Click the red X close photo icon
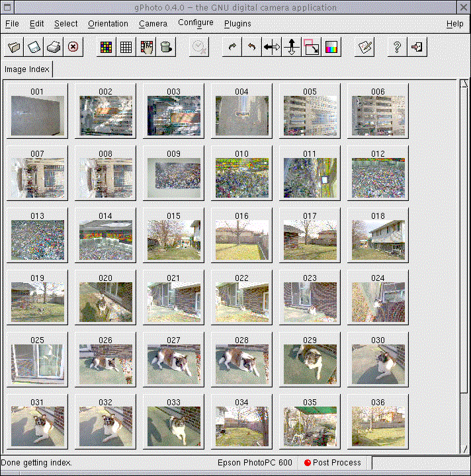 pyautogui.click(x=73, y=47)
